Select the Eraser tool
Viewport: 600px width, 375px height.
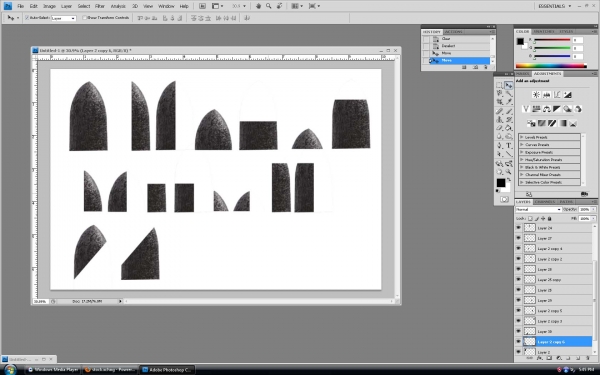[x=499, y=128]
